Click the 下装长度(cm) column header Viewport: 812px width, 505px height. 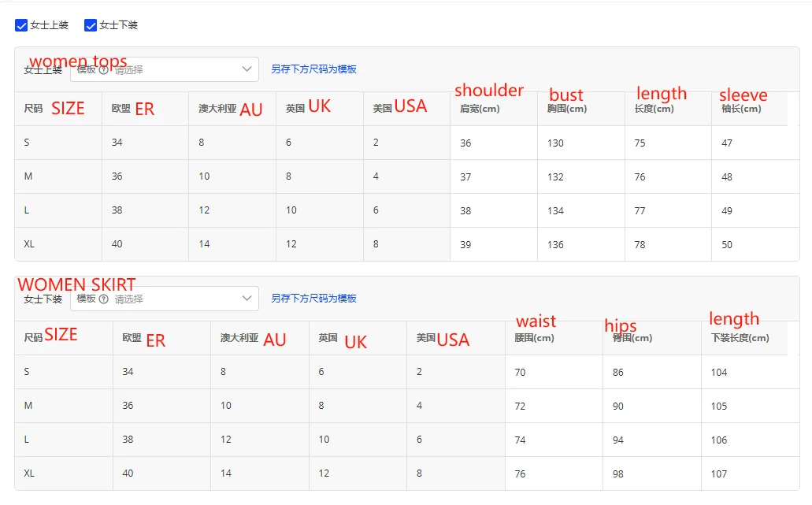(740, 338)
